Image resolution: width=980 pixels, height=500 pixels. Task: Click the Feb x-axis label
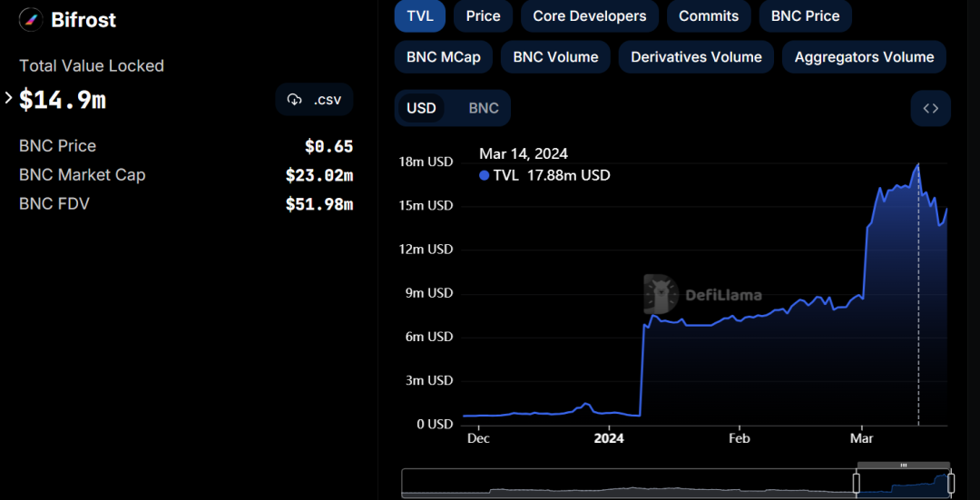[740, 439]
